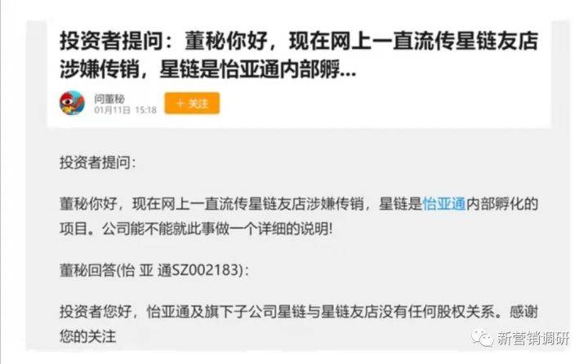Follow the author with 关注 button
The image size is (588, 364).
click(x=192, y=103)
